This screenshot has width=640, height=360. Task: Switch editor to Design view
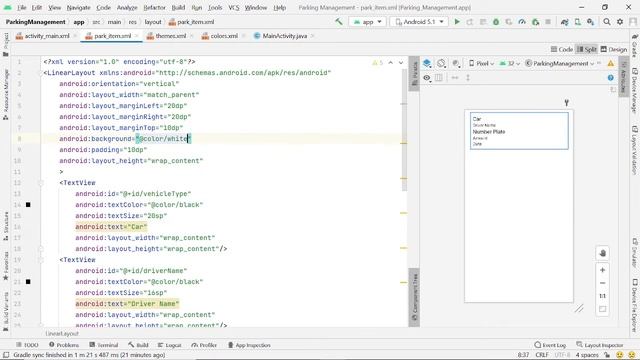point(613,49)
